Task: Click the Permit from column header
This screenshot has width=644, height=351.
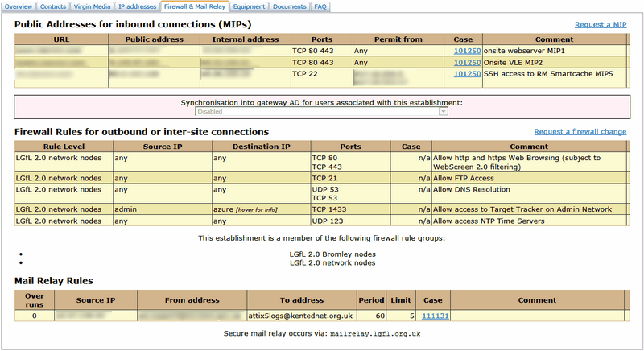Action: [398, 39]
